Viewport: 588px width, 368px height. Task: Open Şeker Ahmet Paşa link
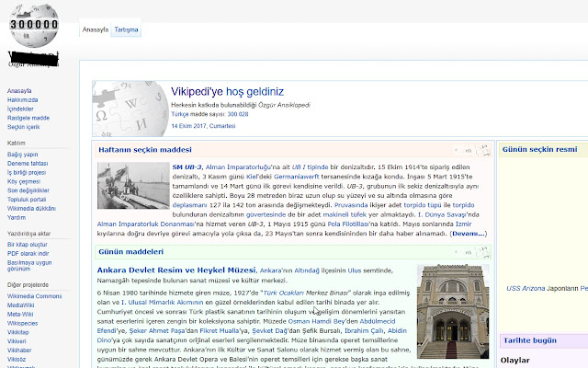pyautogui.click(x=157, y=331)
